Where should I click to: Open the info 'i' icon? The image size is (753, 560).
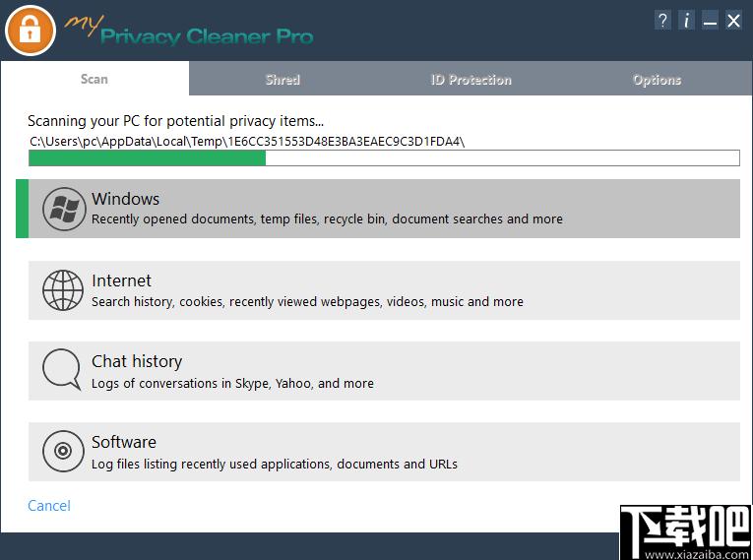coord(686,21)
